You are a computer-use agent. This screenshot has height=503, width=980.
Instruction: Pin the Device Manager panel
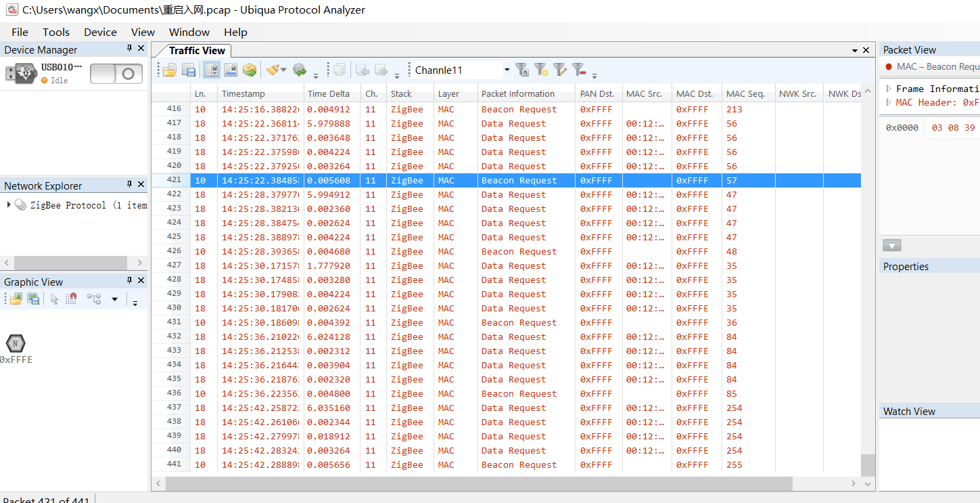pyautogui.click(x=129, y=49)
